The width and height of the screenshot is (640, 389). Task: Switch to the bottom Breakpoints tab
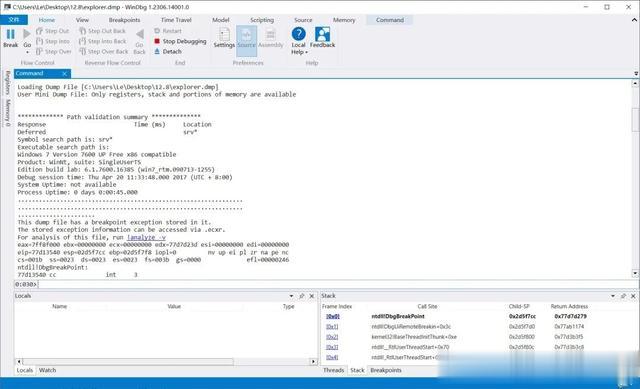(386, 370)
